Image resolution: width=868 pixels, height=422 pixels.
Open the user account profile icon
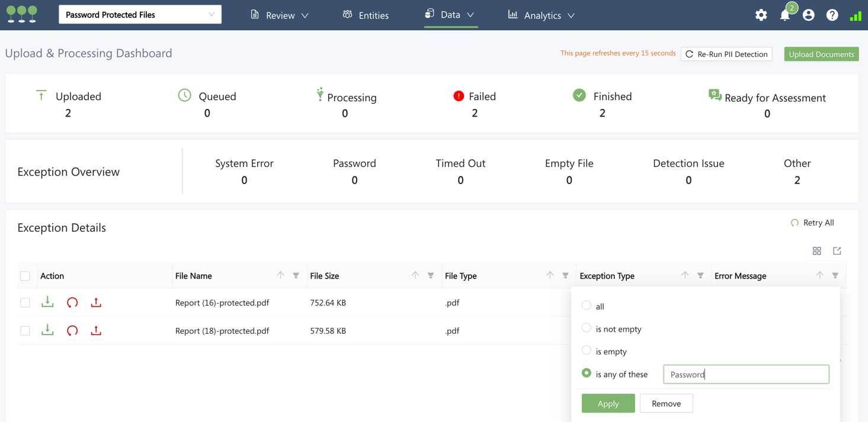pos(808,15)
